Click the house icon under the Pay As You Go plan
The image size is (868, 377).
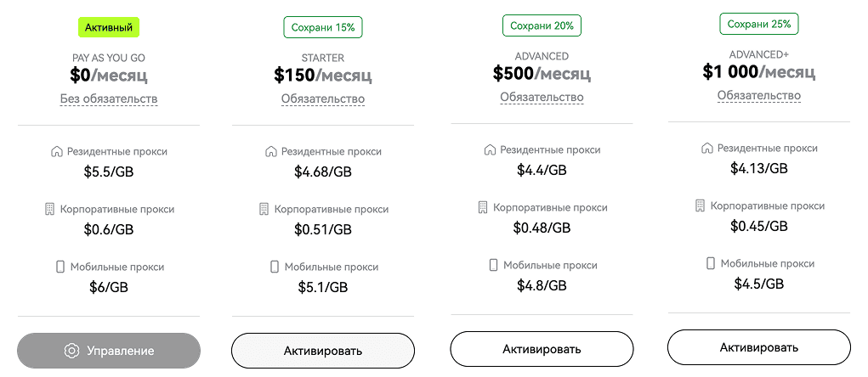click(x=56, y=151)
